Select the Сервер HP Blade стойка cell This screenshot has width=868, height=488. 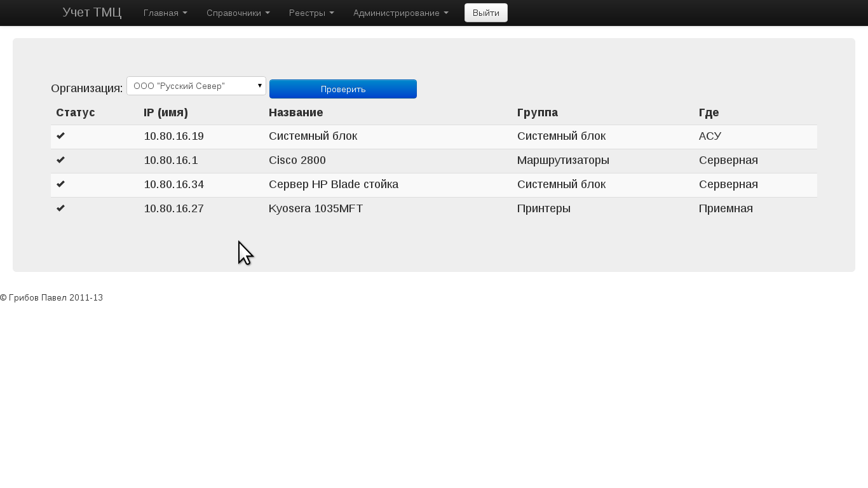(334, 184)
